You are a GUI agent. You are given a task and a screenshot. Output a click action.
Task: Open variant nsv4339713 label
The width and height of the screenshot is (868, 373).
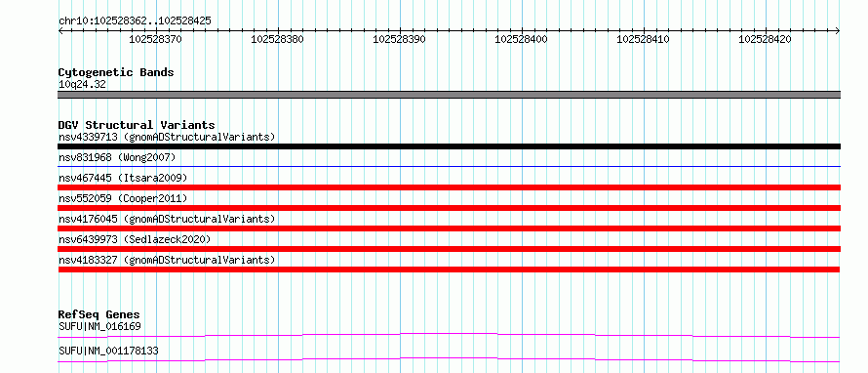pos(167,137)
